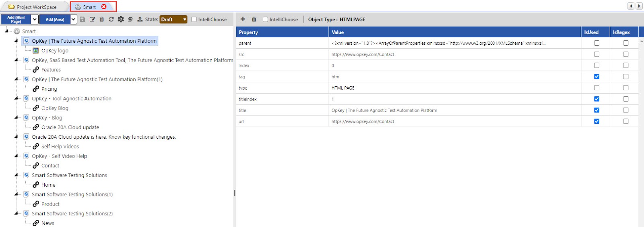Click the Value column header
This screenshot has height=227, width=644.
tap(455, 32)
